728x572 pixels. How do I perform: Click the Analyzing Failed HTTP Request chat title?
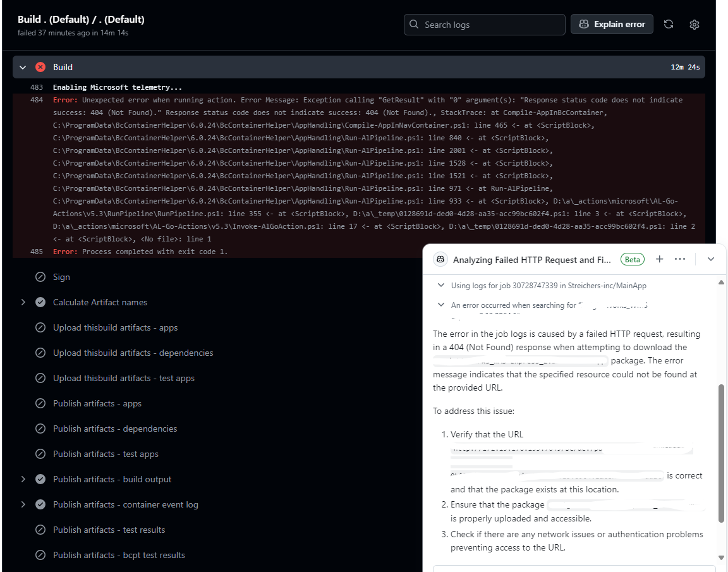pos(532,260)
